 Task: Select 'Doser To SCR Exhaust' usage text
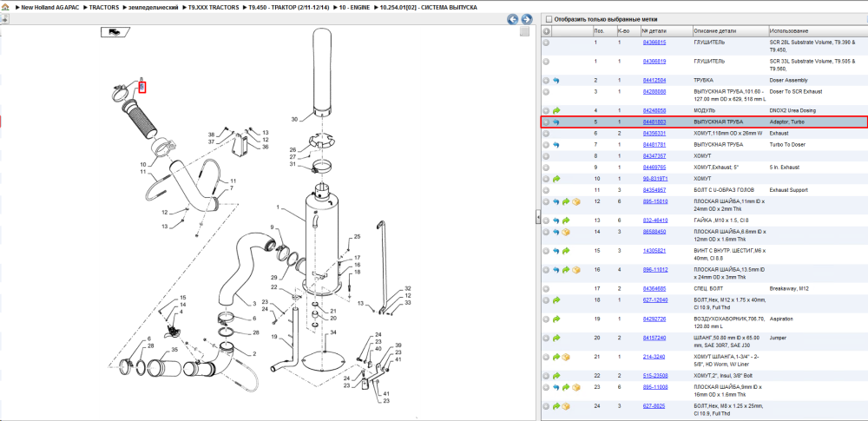tap(796, 91)
